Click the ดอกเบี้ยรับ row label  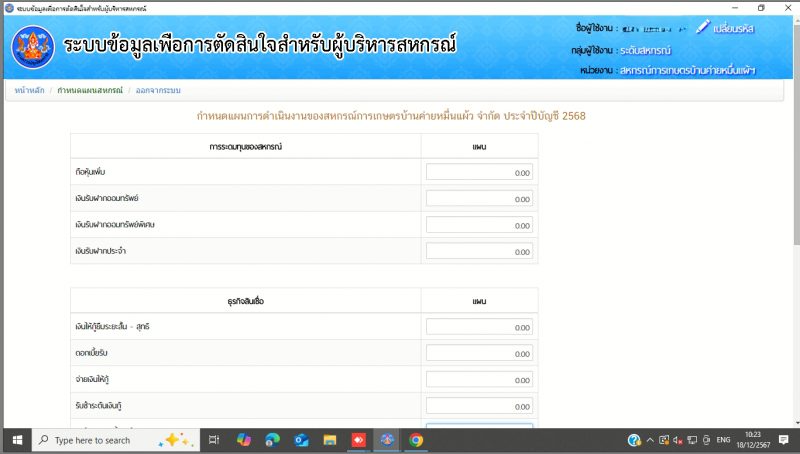[x=91, y=353]
